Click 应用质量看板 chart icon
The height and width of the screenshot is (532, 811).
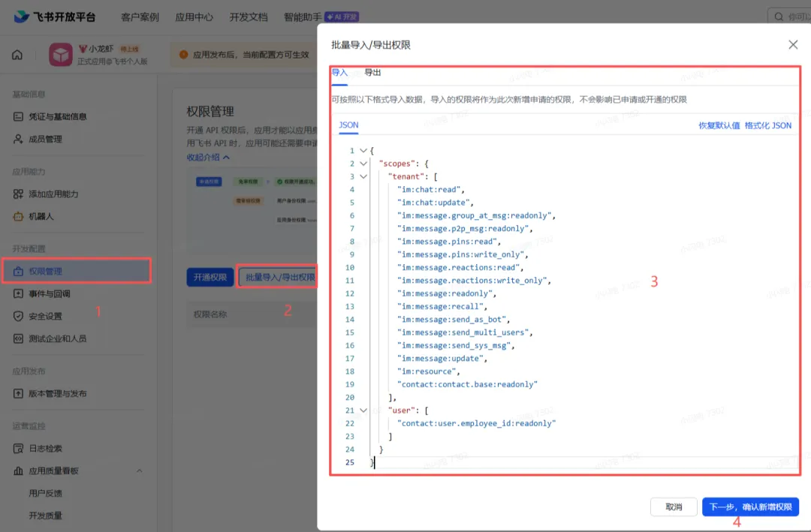18,471
